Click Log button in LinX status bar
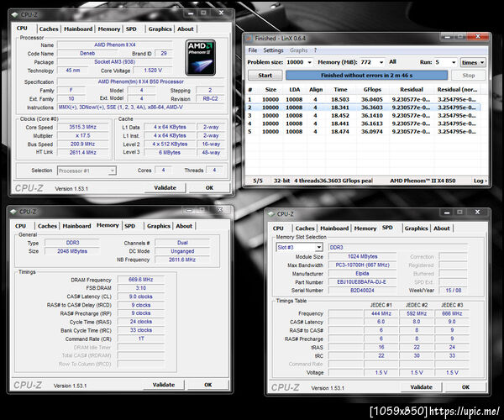Viewport: 504px width, 420px height. [x=480, y=181]
